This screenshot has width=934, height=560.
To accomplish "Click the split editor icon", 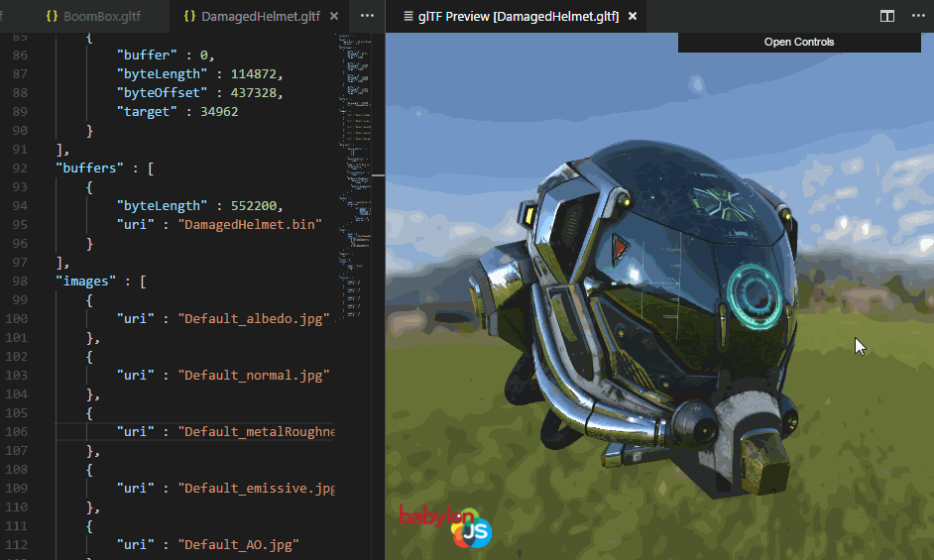I will [x=887, y=16].
